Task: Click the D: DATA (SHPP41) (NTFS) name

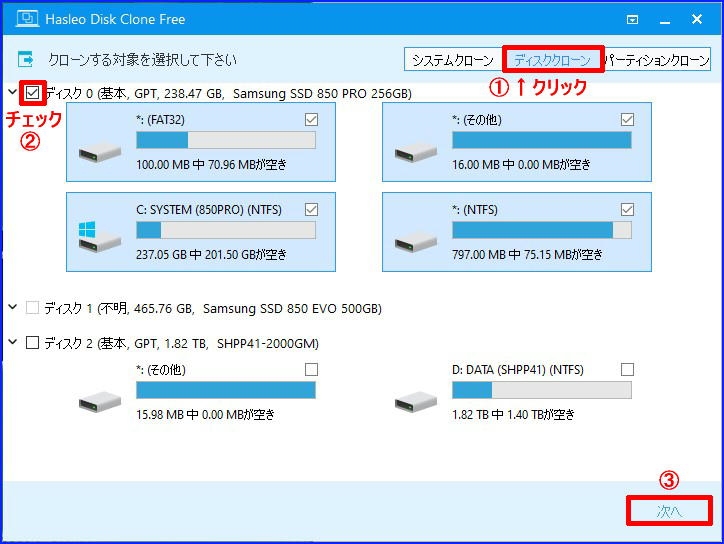Action: point(518,369)
